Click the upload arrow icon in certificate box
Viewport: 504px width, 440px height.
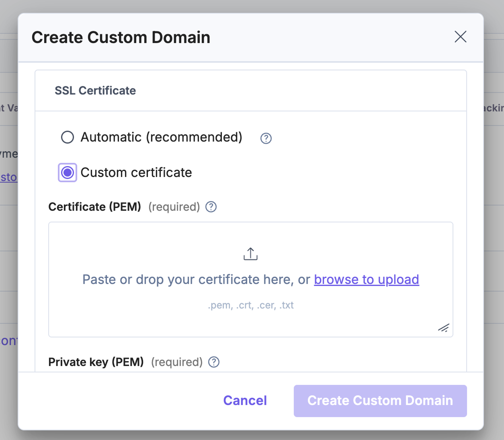tap(251, 254)
